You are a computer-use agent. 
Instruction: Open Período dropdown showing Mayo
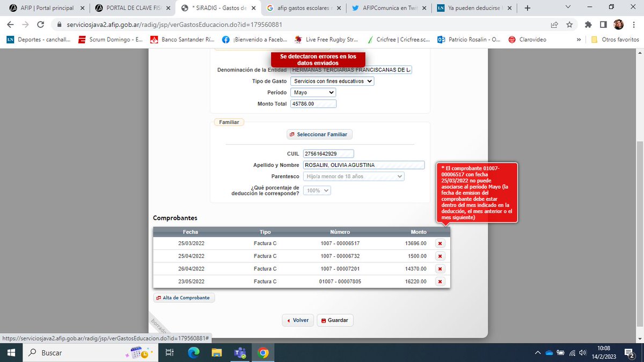[x=313, y=92]
